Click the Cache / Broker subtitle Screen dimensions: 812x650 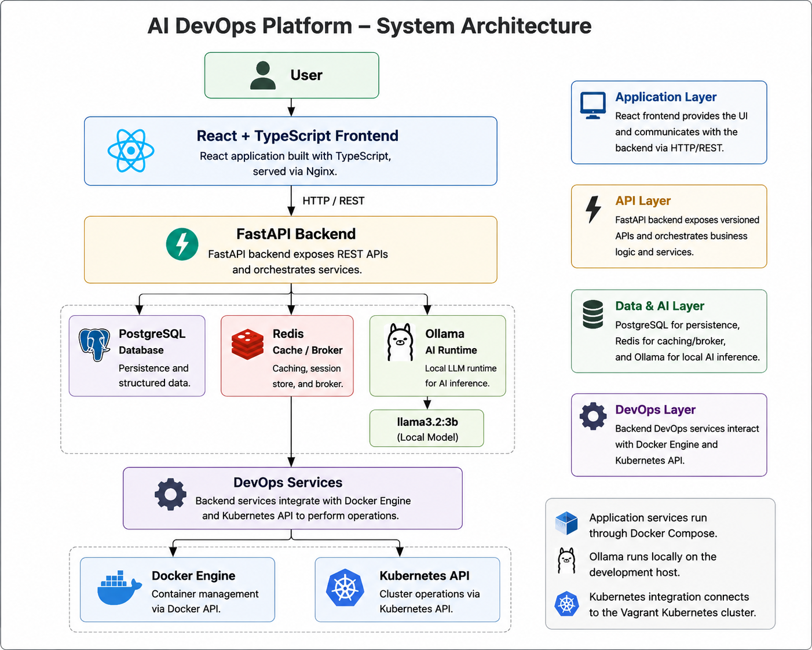click(x=308, y=350)
